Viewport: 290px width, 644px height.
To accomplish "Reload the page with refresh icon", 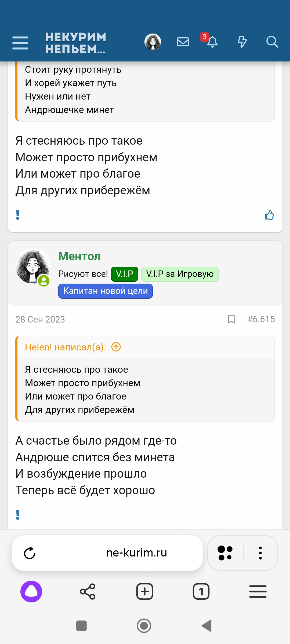I will coord(30,553).
